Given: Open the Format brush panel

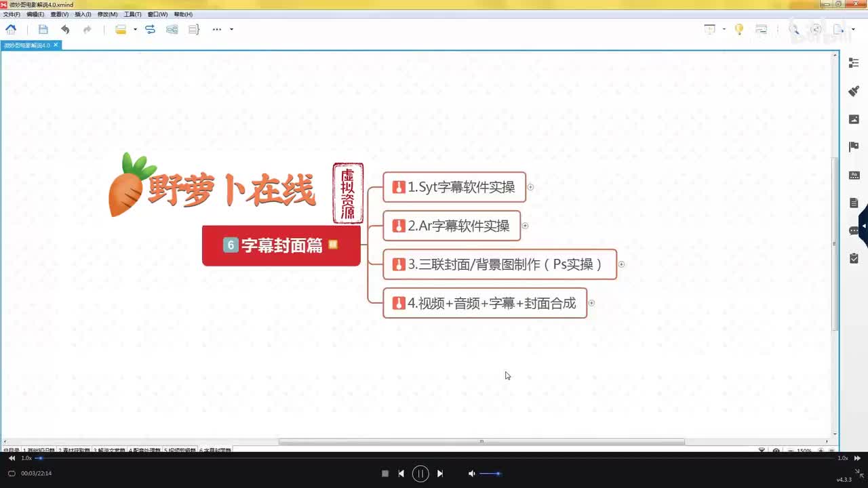Looking at the screenshot, I should point(854,91).
